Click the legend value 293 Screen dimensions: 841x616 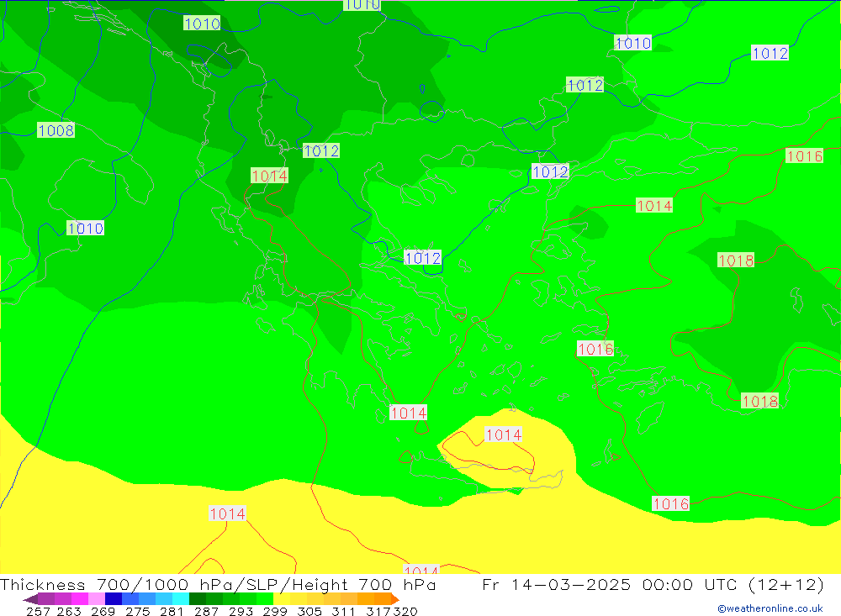pyautogui.click(x=241, y=611)
